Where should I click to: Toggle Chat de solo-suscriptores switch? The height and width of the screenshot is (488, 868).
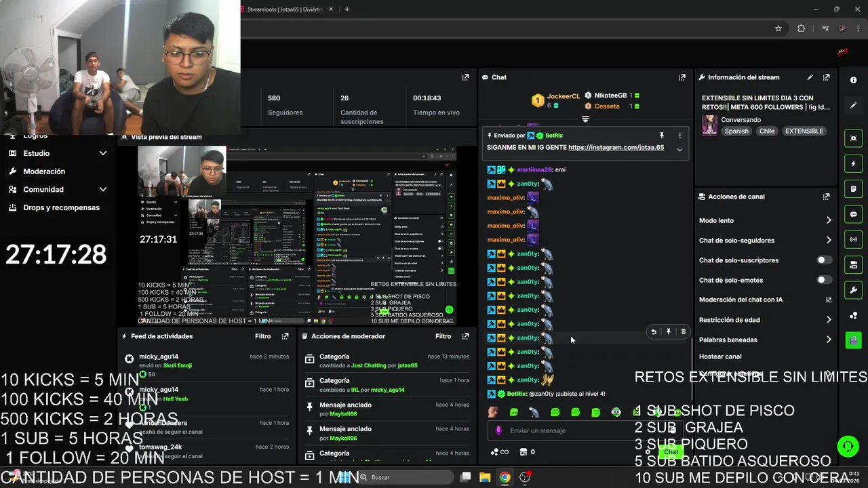(824, 260)
